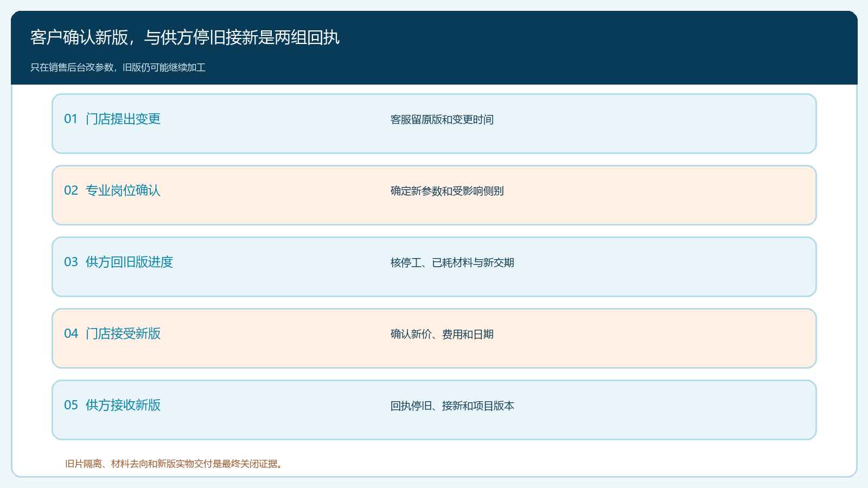Image resolution: width=868 pixels, height=488 pixels.
Task: Select footer note 旧片隔离、材料去向和新版实物交付是最终关闭证据
Action: (174, 464)
